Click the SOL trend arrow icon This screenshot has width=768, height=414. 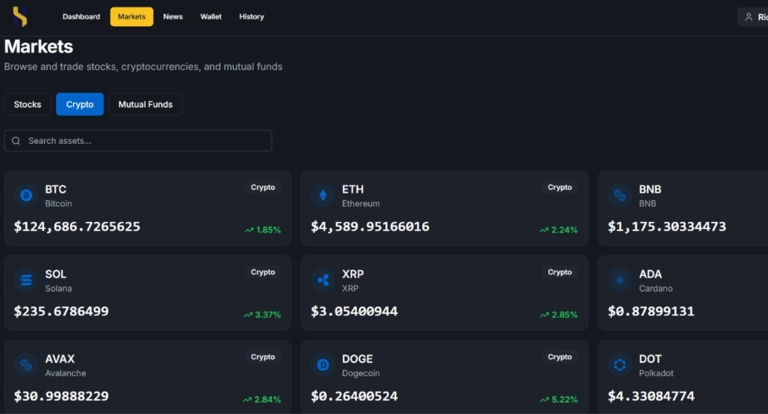(x=248, y=315)
